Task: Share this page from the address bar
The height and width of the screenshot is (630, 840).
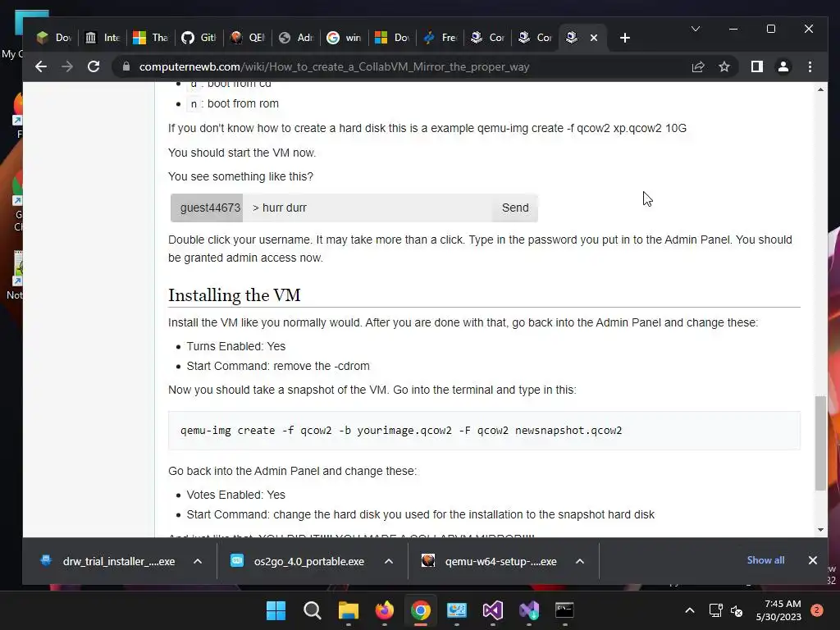Action: pos(698,67)
